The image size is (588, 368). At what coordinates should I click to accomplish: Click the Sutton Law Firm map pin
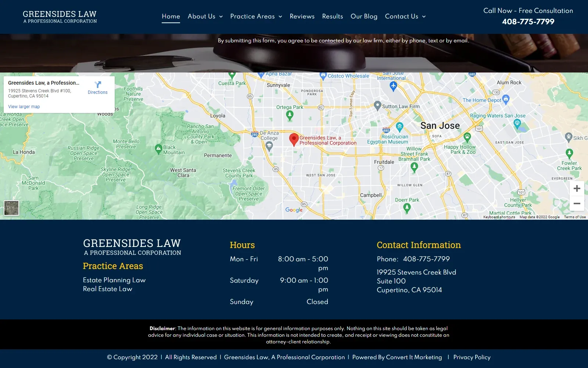click(377, 105)
